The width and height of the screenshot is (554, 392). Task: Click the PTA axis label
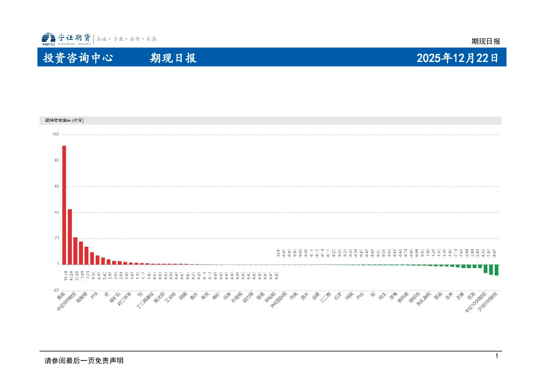94,296
